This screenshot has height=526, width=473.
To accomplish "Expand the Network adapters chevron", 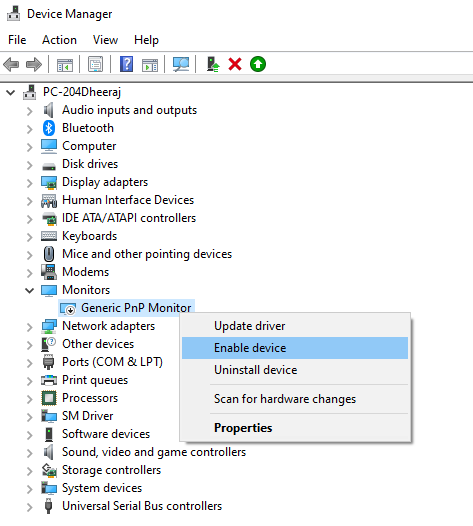I will (30, 327).
